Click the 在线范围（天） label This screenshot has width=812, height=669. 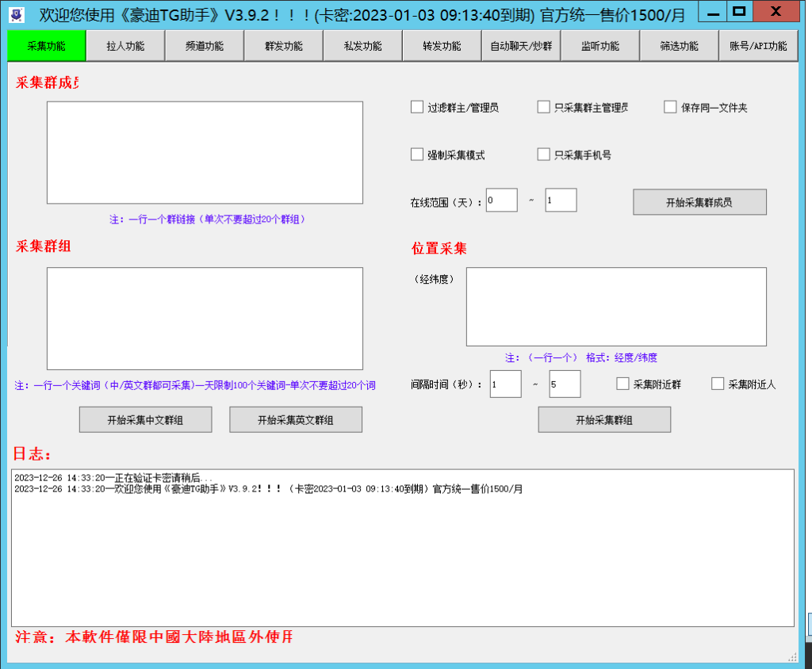446,202
